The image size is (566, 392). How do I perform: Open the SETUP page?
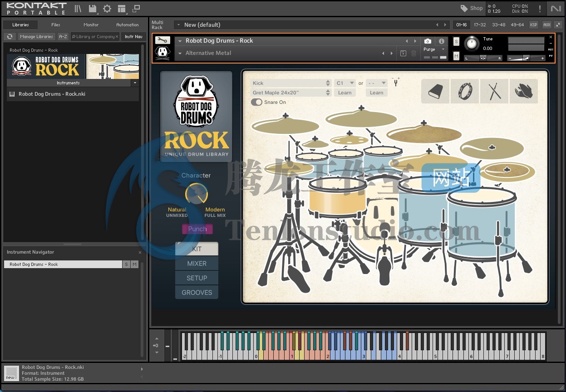[x=197, y=278]
